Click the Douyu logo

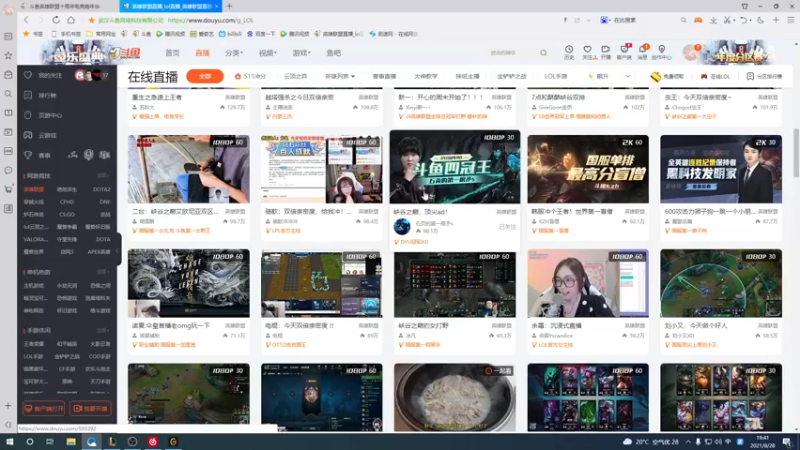click(124, 53)
